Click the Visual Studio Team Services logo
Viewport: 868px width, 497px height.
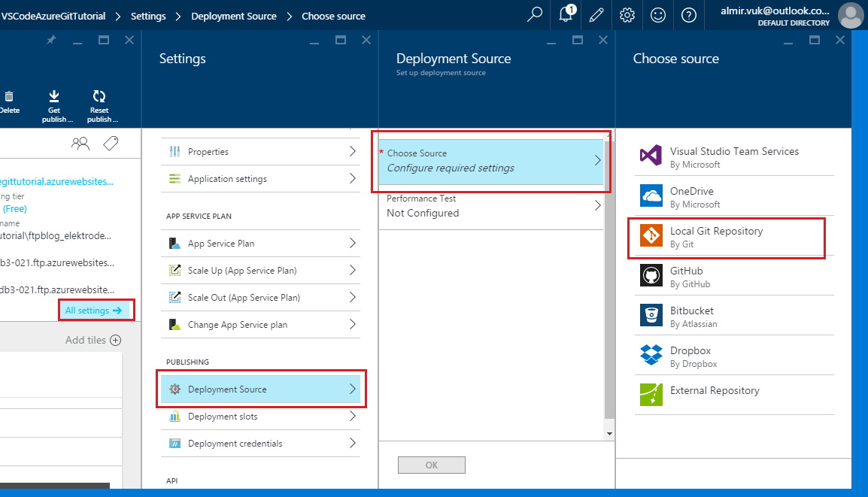click(651, 156)
